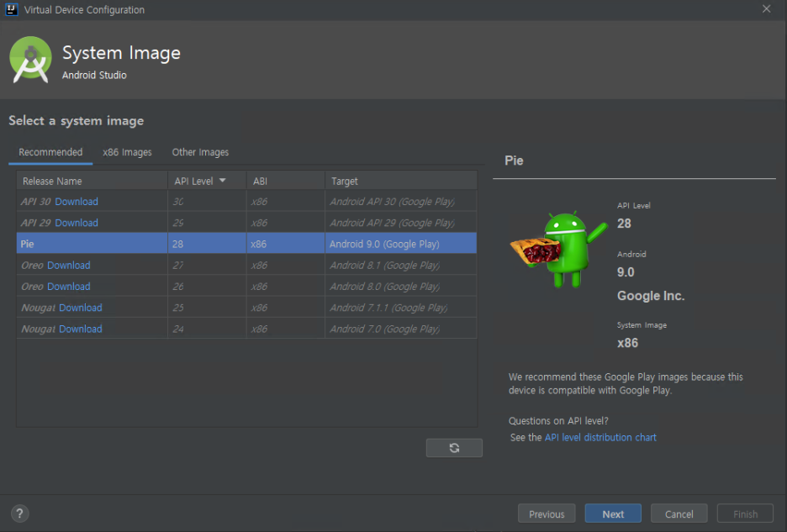Click the 'Pie' details panel title
This screenshot has width=787, height=532.
[514, 161]
